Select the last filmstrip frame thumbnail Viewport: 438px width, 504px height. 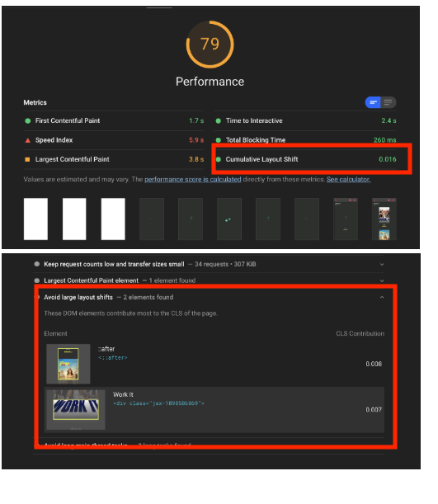point(384,219)
